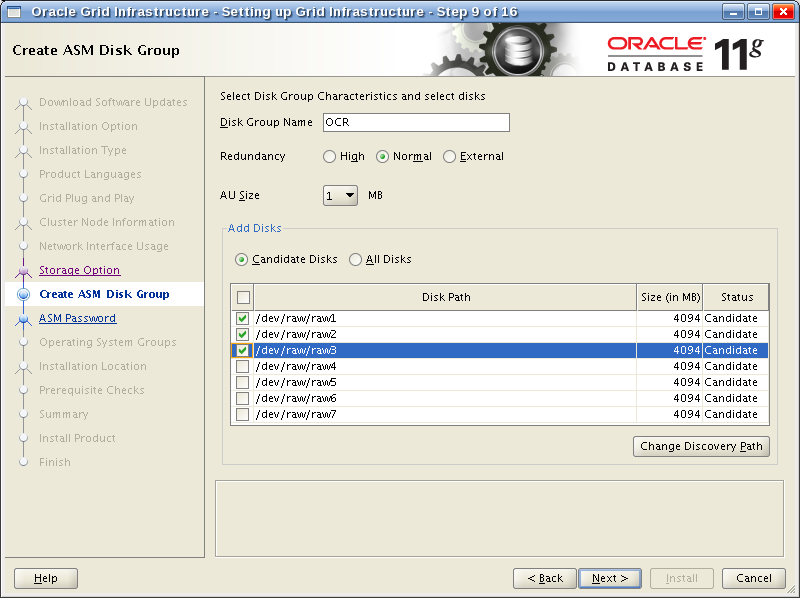The width and height of the screenshot is (800, 598).
Task: Click the window menu icon in title bar
Action: click(14, 11)
